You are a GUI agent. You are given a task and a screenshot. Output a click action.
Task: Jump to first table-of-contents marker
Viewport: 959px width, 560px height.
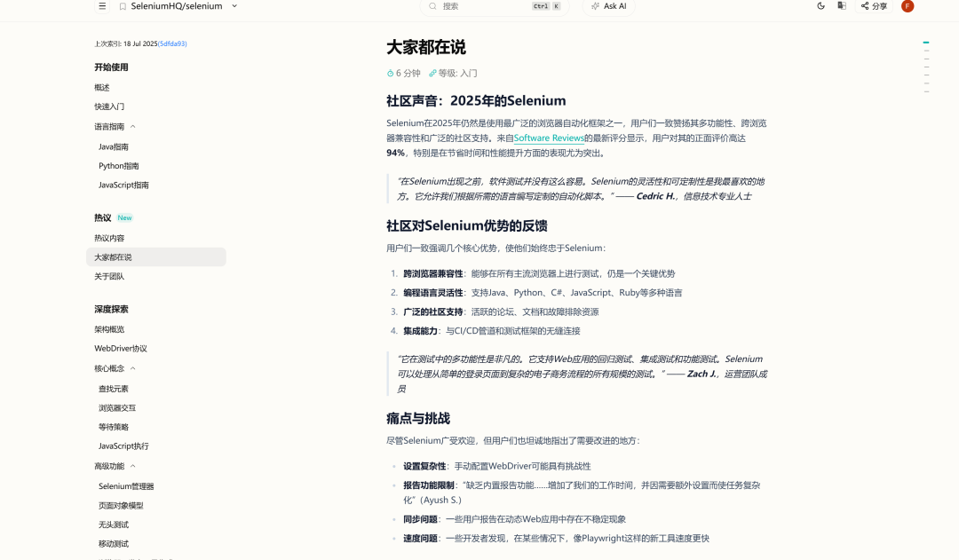926,43
